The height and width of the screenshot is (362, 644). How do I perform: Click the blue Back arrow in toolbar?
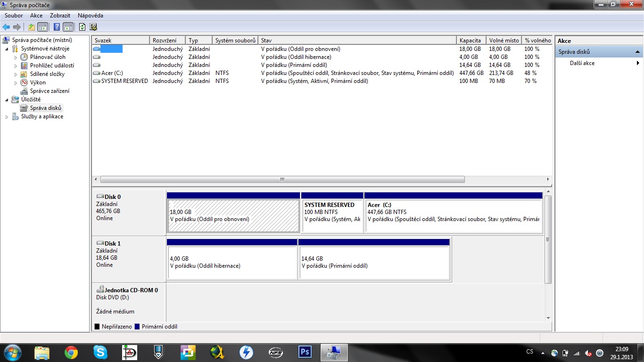pos(6,27)
